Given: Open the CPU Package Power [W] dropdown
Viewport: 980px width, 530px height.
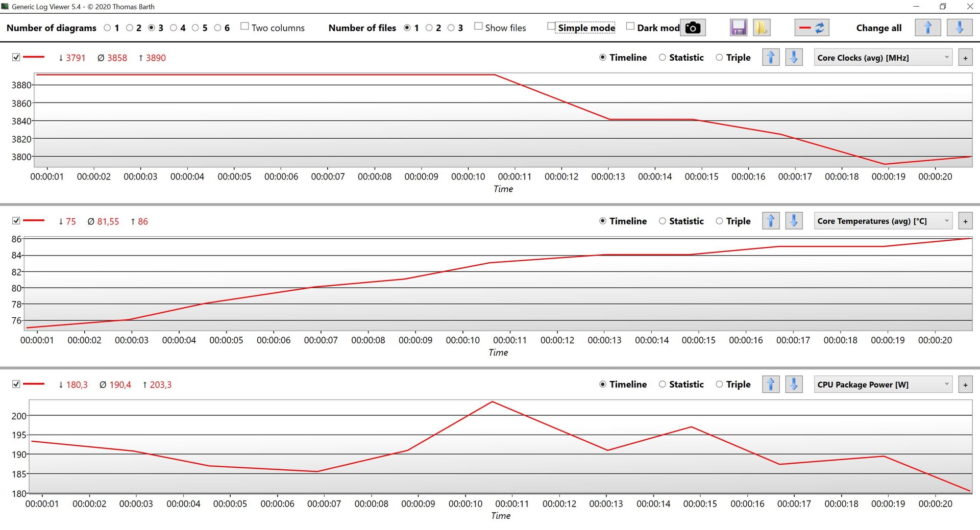Looking at the screenshot, I should point(883,384).
